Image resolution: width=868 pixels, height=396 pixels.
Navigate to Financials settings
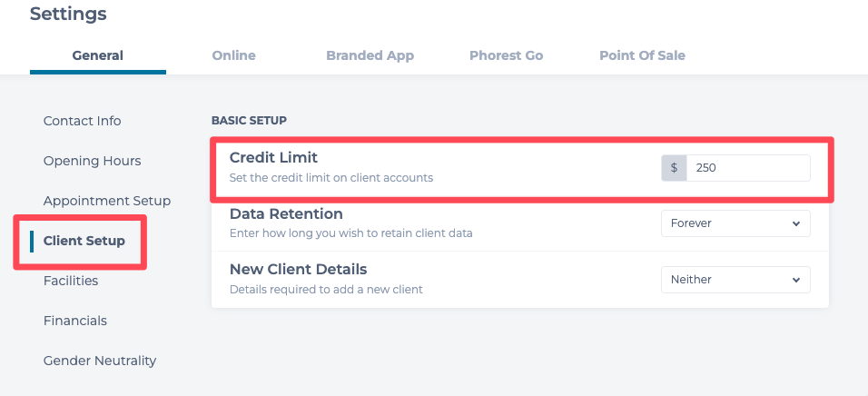(x=74, y=321)
